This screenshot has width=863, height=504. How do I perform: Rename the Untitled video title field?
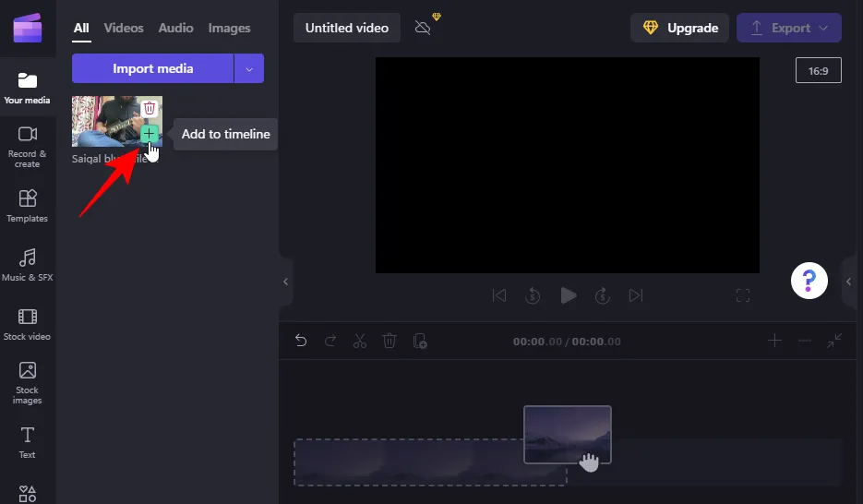coord(347,28)
